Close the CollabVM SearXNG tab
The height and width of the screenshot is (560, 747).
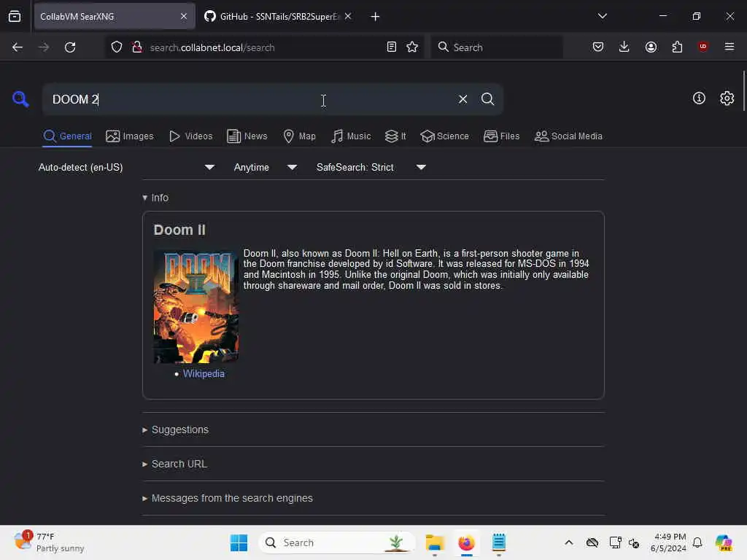click(184, 16)
